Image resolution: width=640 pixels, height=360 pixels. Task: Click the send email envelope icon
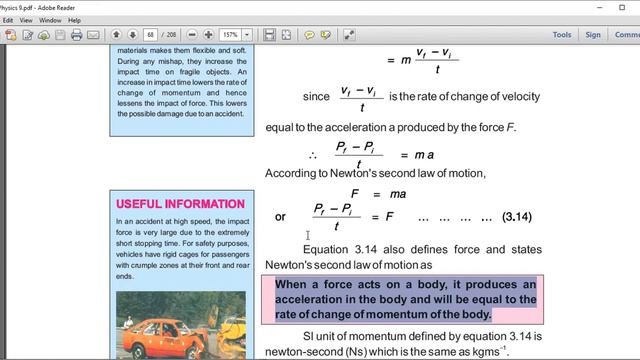point(93,35)
